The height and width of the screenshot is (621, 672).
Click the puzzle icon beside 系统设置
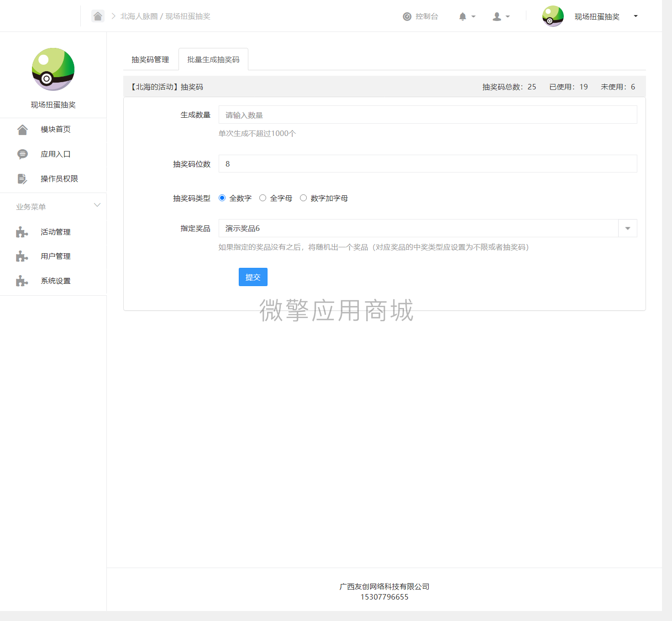tap(22, 281)
